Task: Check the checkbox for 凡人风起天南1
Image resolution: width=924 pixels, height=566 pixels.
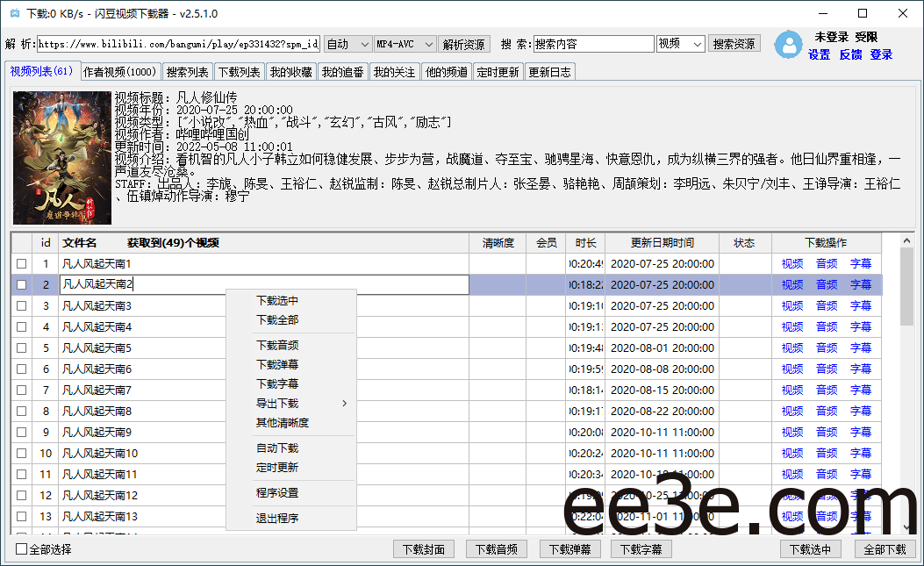Action: pyautogui.click(x=22, y=263)
